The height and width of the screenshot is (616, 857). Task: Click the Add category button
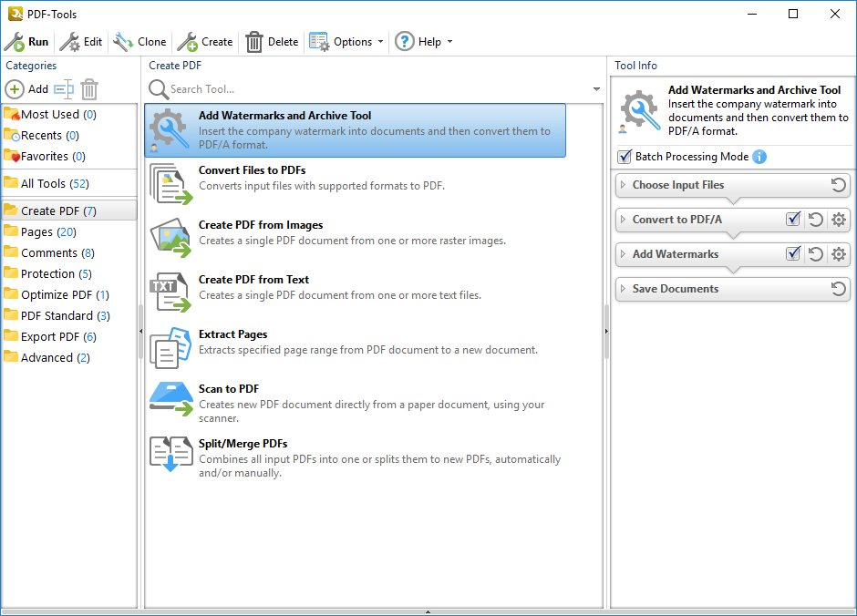pos(27,89)
